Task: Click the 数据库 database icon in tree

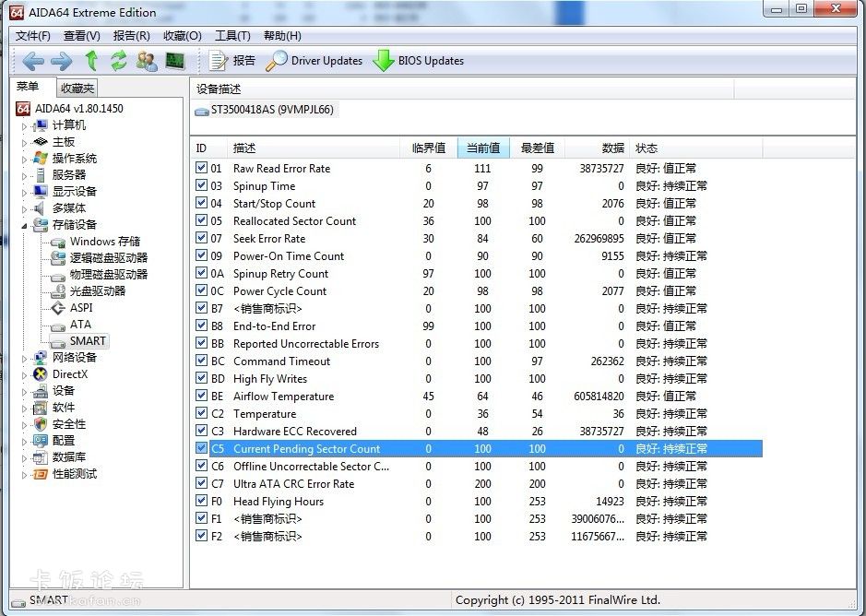Action: tap(41, 456)
